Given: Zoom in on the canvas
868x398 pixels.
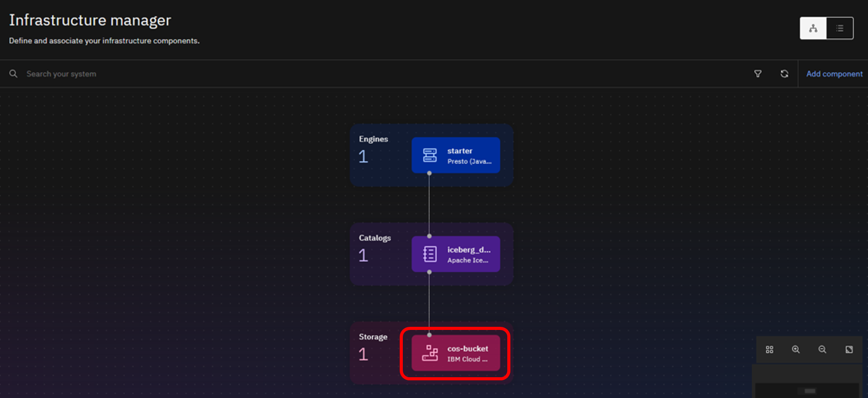Looking at the screenshot, I should (x=796, y=350).
